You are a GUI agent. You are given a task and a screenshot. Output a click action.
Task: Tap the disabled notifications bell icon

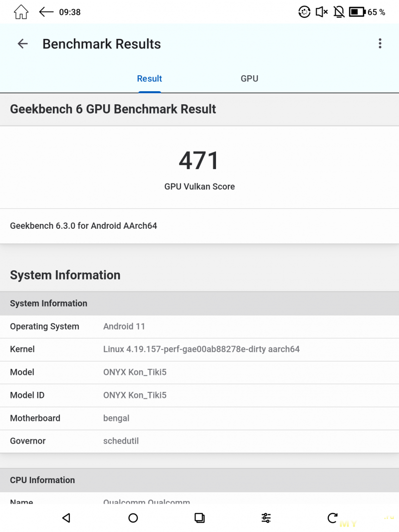coord(339,12)
